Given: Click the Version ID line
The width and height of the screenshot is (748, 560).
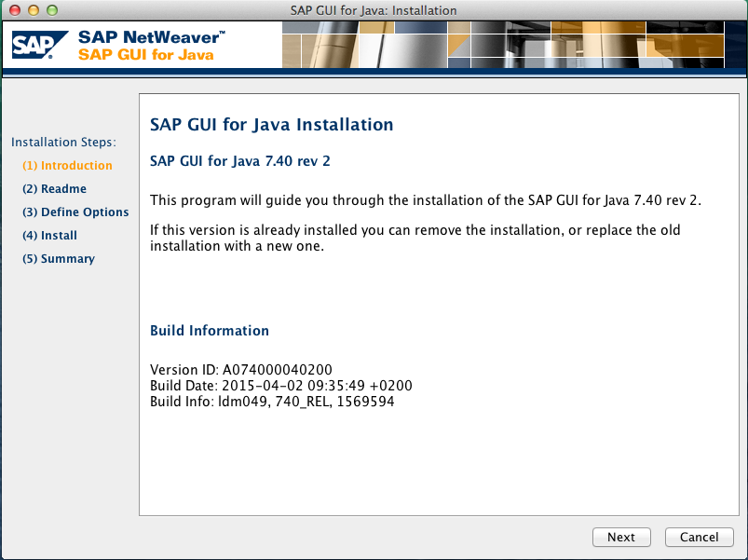Looking at the screenshot, I should tap(240, 370).
